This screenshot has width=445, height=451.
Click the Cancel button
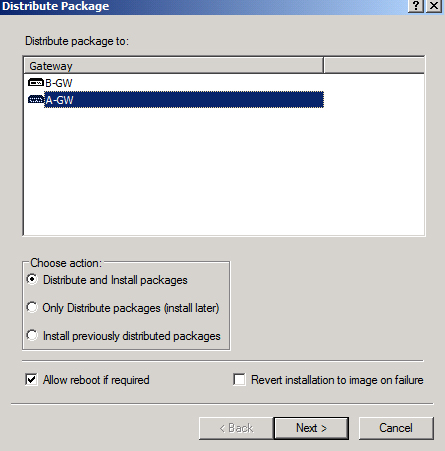[396, 428]
